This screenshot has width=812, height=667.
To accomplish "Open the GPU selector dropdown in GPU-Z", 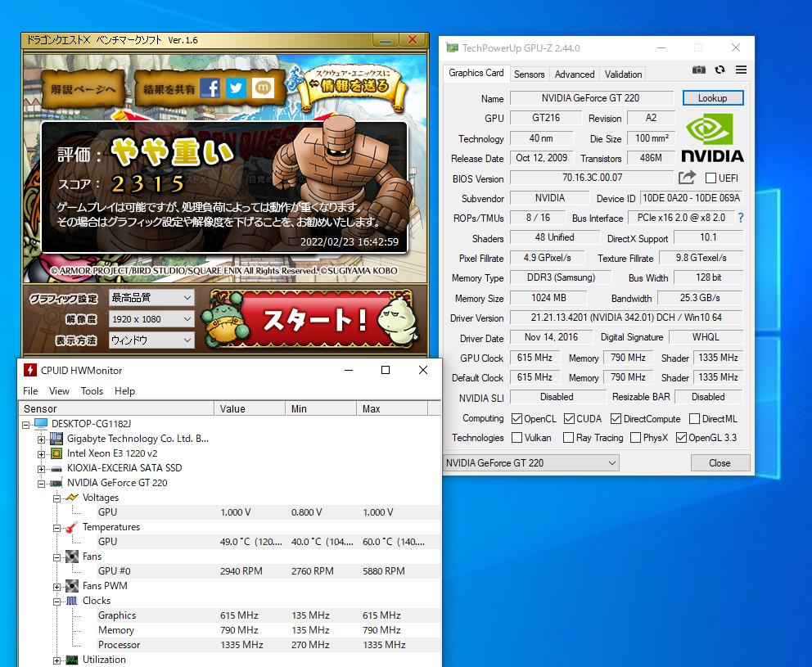I will point(530,463).
